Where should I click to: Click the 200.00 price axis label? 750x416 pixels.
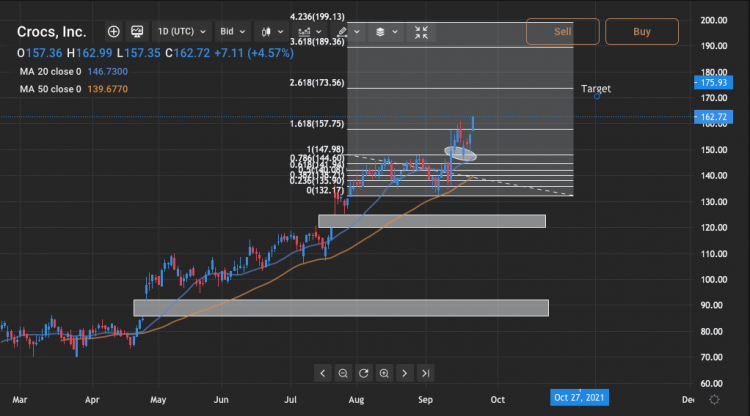click(714, 20)
